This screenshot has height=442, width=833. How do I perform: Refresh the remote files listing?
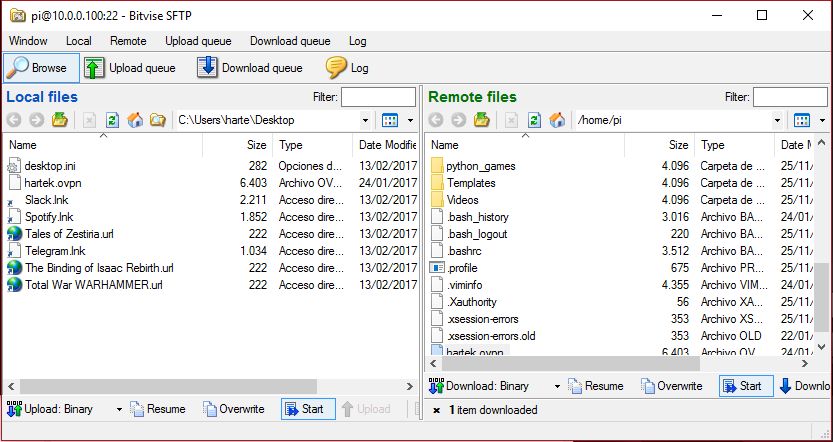tap(534, 120)
